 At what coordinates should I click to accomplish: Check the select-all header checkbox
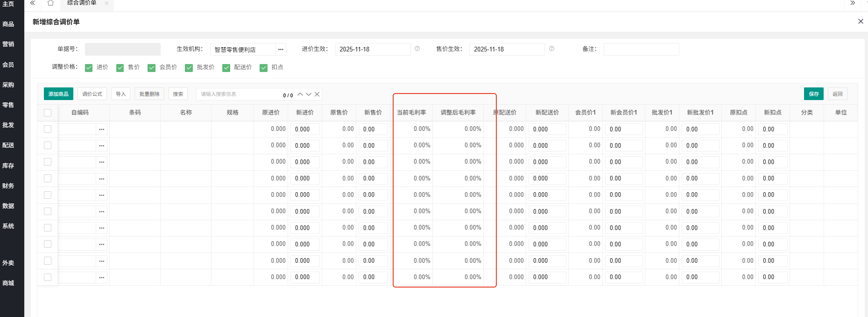click(48, 113)
